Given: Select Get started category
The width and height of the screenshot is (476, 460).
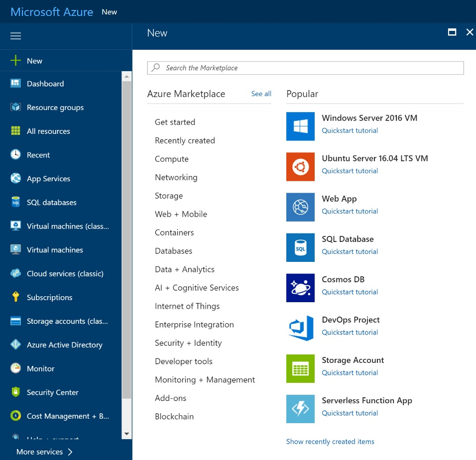Looking at the screenshot, I should [x=175, y=122].
